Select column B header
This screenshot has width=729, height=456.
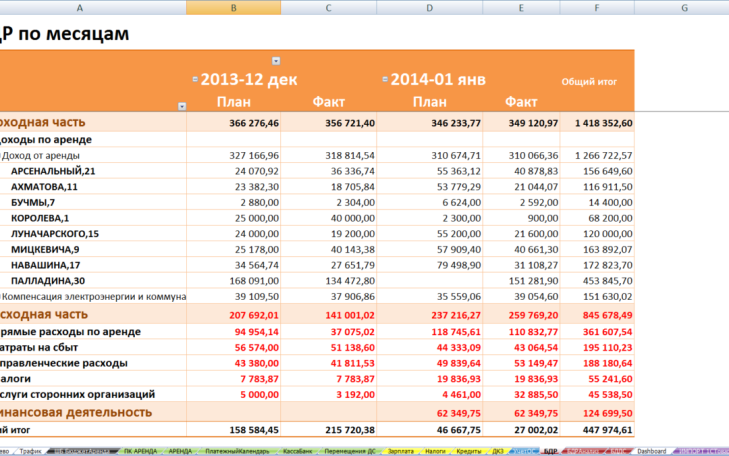click(233, 7)
